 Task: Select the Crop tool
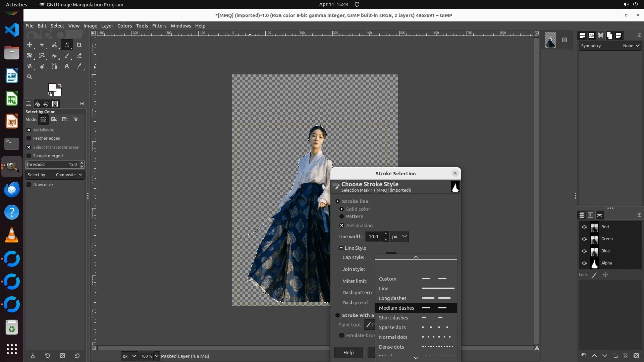click(x=79, y=45)
